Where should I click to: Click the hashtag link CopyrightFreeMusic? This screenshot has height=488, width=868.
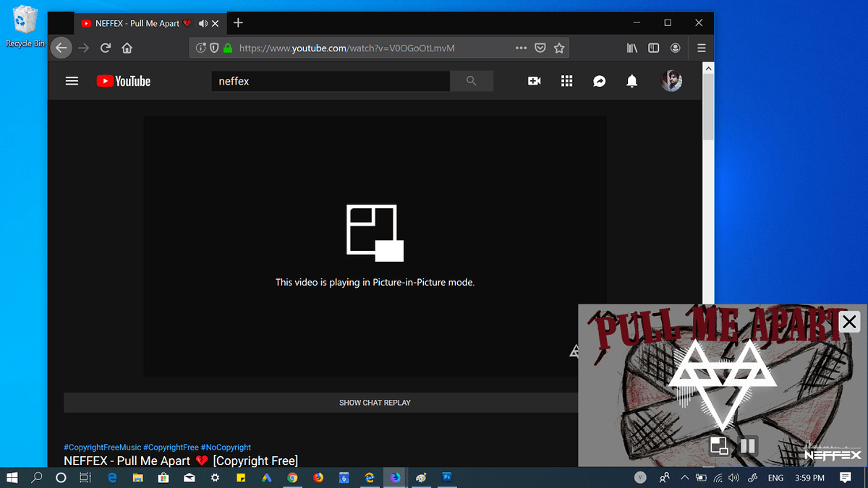(x=101, y=447)
